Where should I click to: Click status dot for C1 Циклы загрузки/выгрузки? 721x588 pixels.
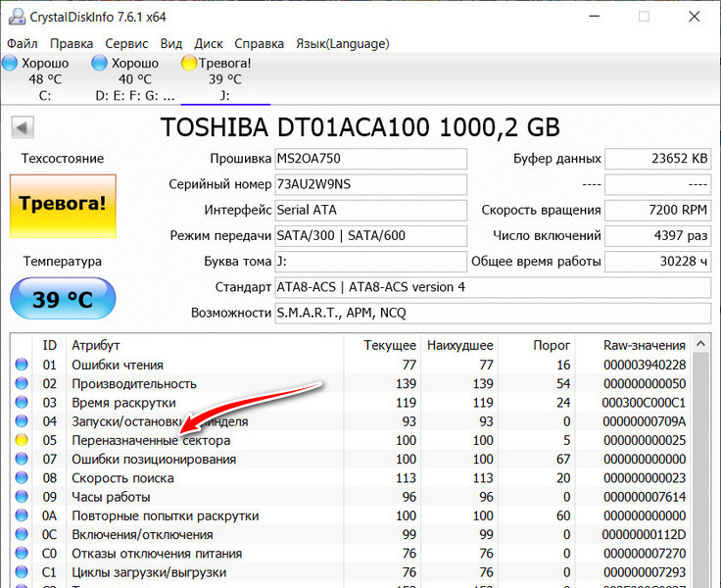(22, 572)
